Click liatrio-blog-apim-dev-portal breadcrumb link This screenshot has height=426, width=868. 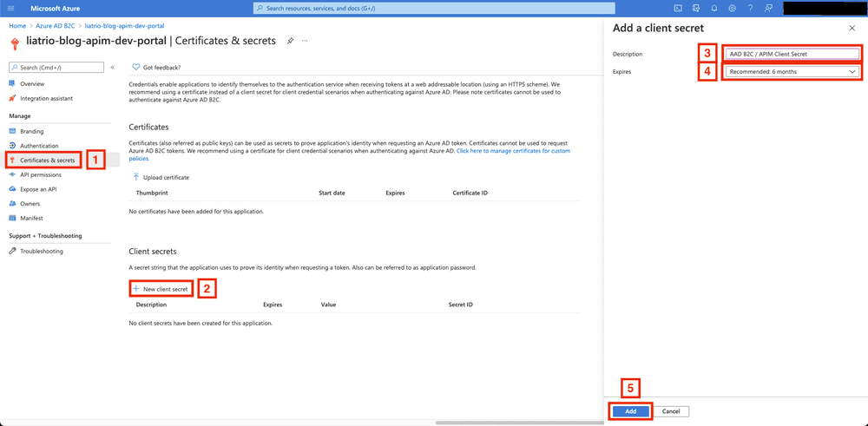(124, 25)
